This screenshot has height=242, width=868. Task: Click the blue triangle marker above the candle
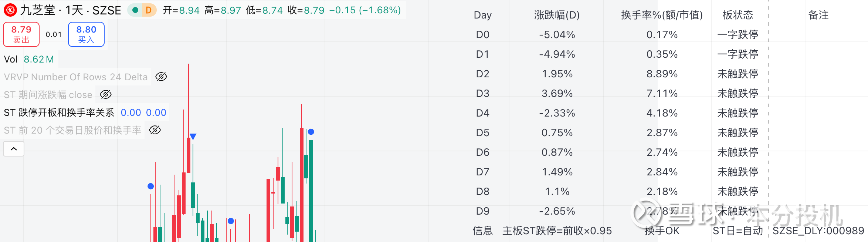(x=193, y=137)
